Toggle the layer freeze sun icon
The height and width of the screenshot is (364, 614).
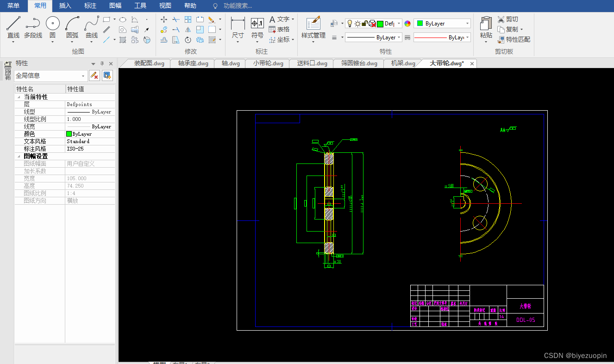[x=357, y=24]
